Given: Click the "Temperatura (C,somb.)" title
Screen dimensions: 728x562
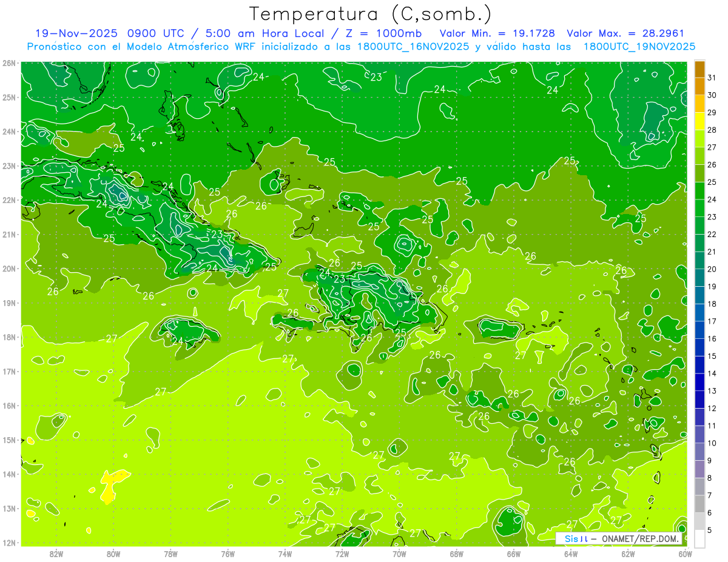Looking at the screenshot, I should click(x=370, y=14).
